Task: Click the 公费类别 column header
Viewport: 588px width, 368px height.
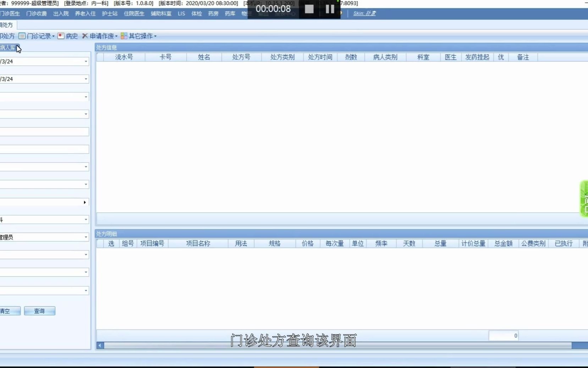Action: tap(533, 244)
